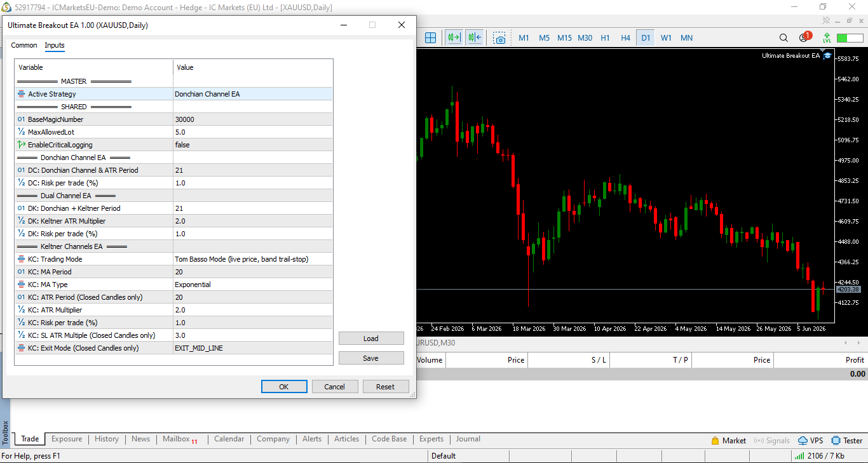Switch to the Inputs tab in dialog
868x463 pixels.
point(55,46)
